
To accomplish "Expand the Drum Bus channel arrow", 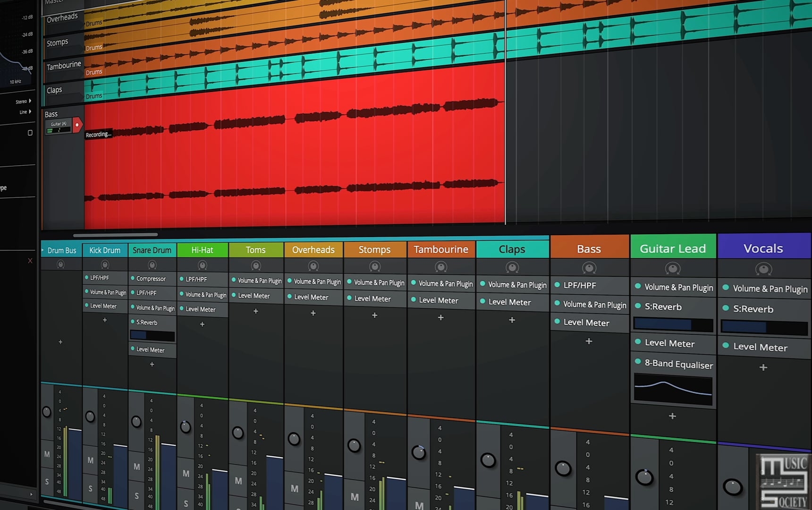I will click(x=43, y=250).
